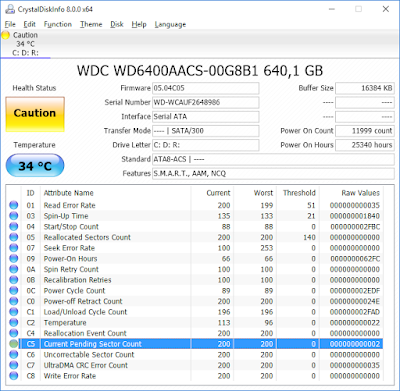Viewport: 400px width, 391px height.
Task: Click the CrystalDiskInfo app icon in title bar
Action: click(10, 9)
